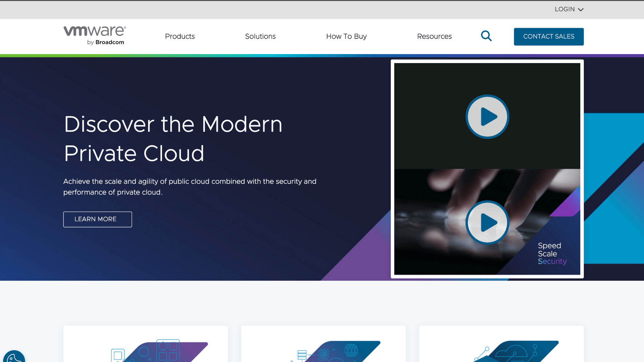The height and width of the screenshot is (362, 644).
Task: Open the cookie preferences icon
Action: (x=14, y=357)
